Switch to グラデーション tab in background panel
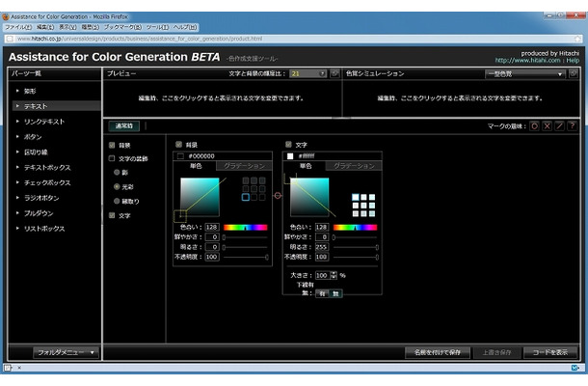Screen dimensions: 588x386 click(x=244, y=166)
